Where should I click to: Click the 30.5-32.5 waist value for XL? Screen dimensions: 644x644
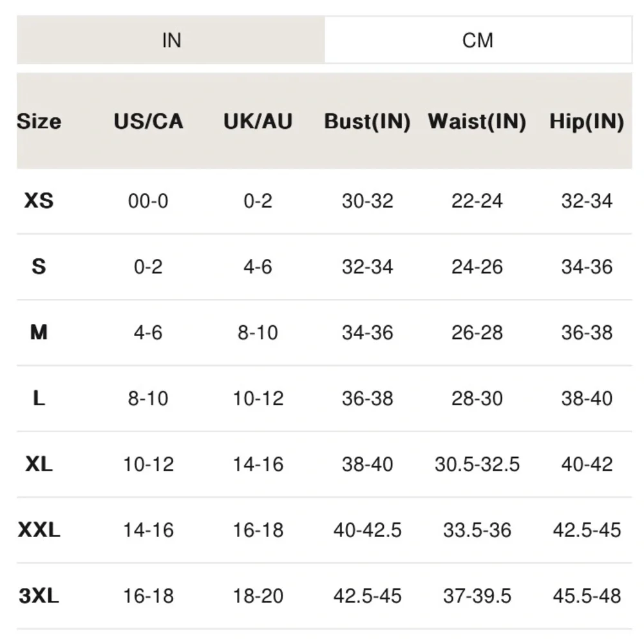477,464
